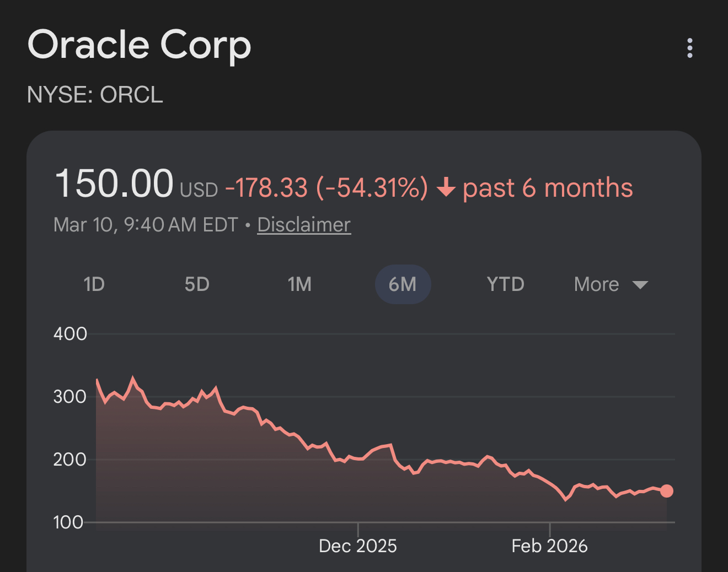Click the NYSE: ORCL ticker label

click(95, 95)
